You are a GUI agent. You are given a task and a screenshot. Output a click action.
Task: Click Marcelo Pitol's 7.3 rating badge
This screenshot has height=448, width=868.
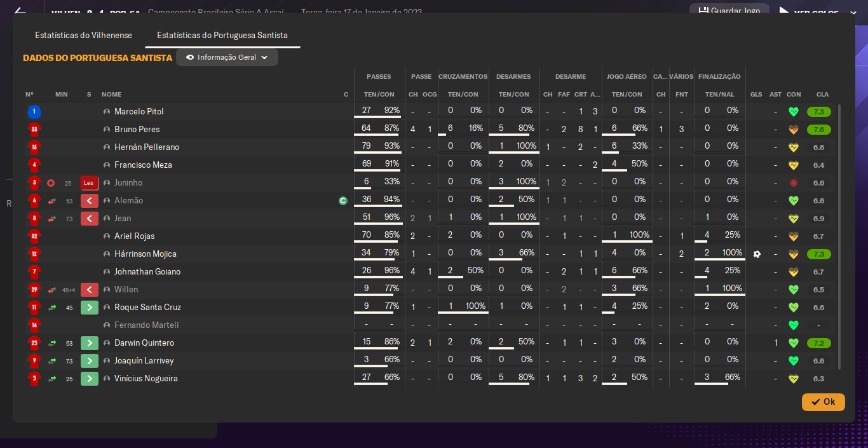[x=819, y=112]
